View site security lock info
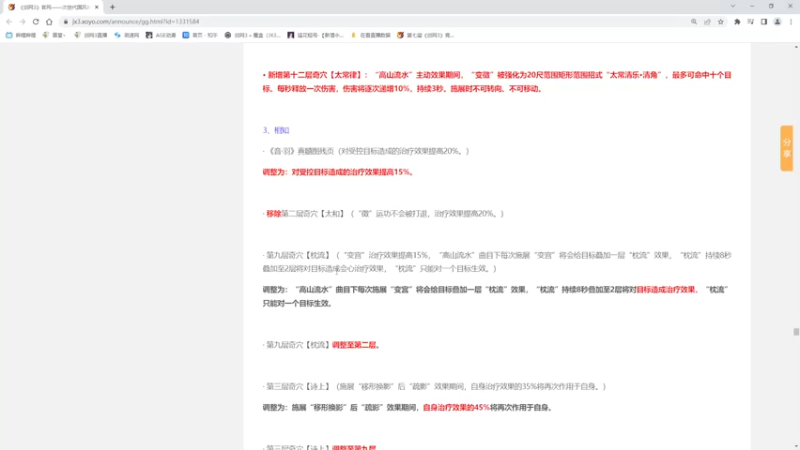This screenshot has height=450, width=800. click(66, 21)
